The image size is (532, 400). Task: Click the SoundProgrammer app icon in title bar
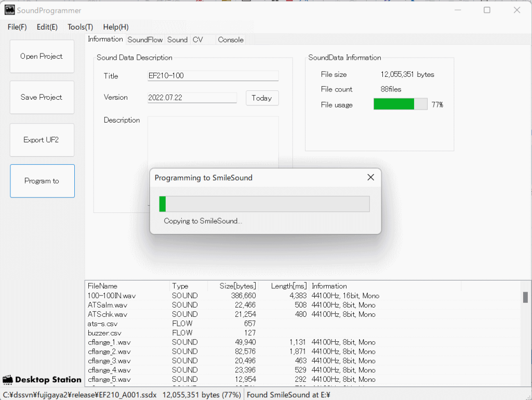(x=9, y=10)
